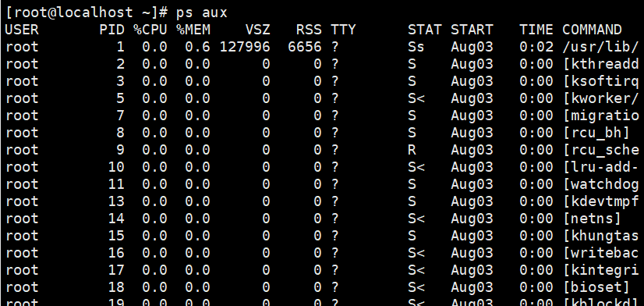Click the 'Aug03' start date of the rcu_bh row
644x306 pixels.
(472, 133)
